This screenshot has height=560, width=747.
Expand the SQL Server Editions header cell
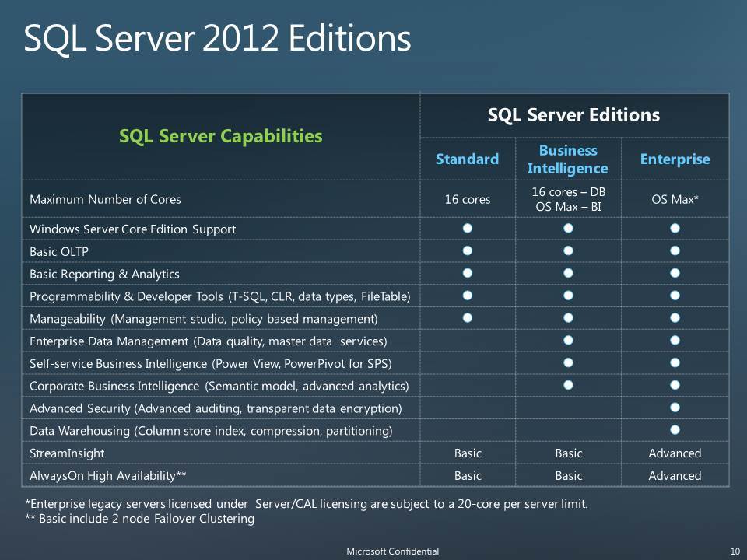point(573,114)
